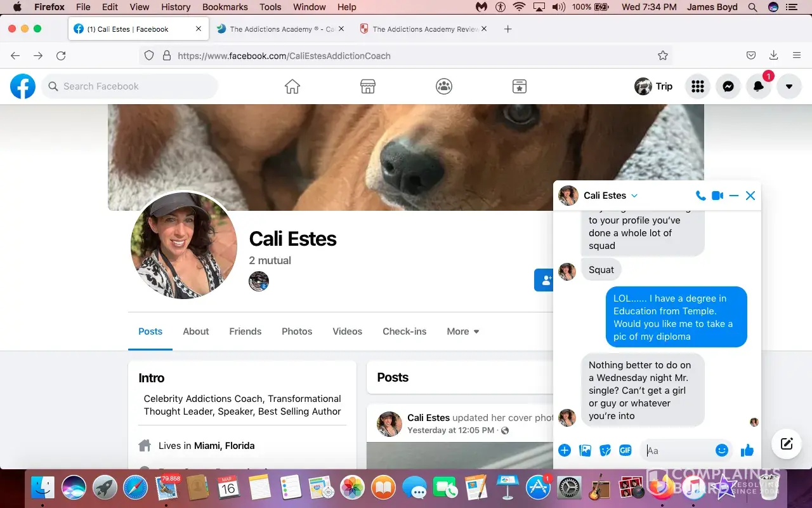This screenshot has width=812, height=508.
Task: Go back to the previous page
Action: [x=15, y=56]
